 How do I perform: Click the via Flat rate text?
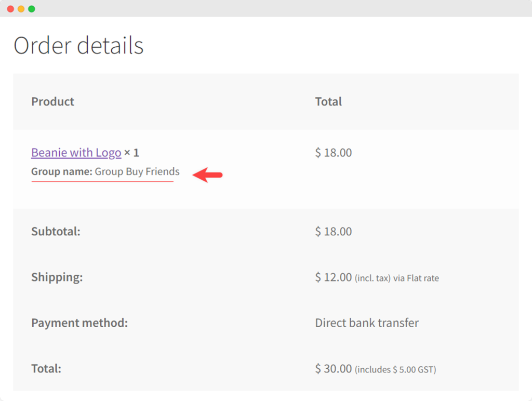[416, 278]
